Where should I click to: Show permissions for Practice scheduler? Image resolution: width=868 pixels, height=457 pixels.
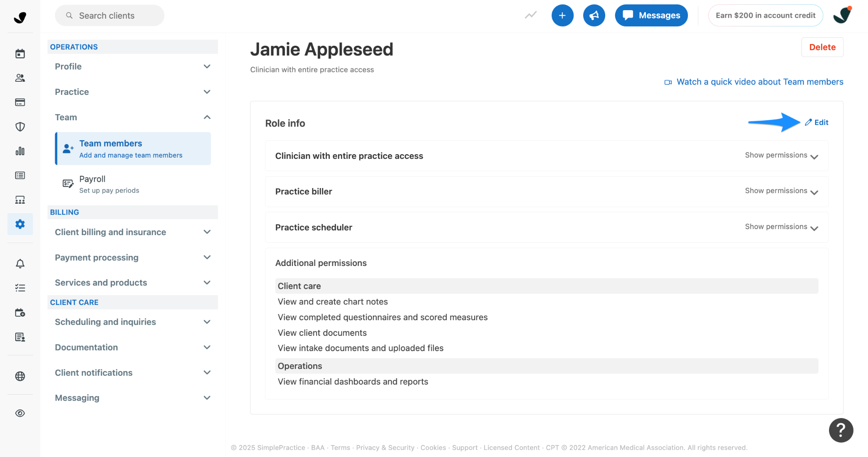[781, 227]
